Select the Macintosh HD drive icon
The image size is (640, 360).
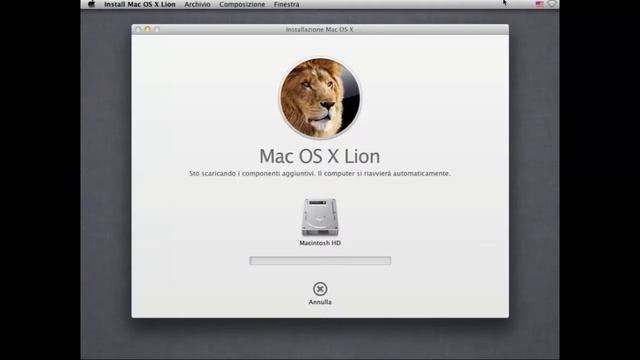point(320,217)
